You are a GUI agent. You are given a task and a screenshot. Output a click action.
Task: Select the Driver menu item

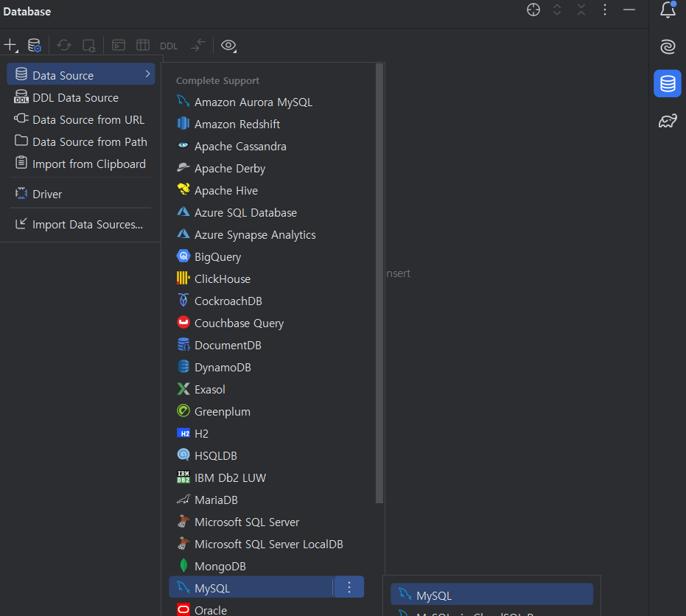click(x=81, y=194)
